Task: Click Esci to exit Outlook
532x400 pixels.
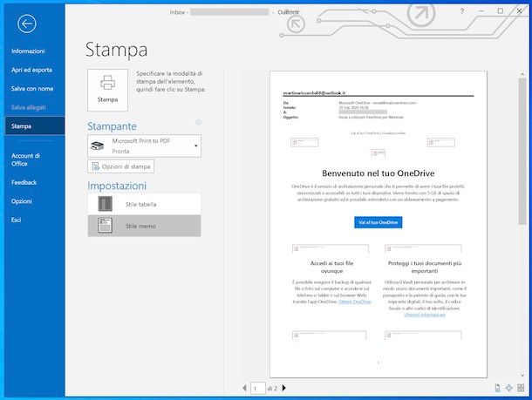Action: click(x=16, y=220)
